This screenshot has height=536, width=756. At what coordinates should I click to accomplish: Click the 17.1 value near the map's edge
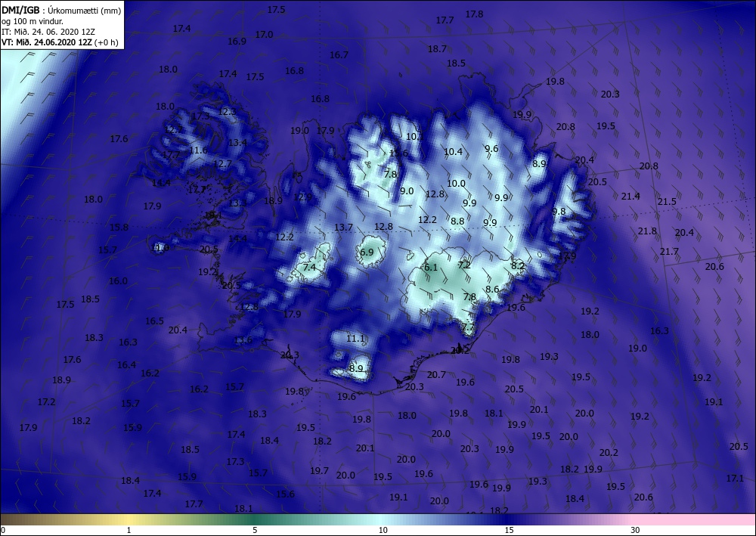click(735, 478)
